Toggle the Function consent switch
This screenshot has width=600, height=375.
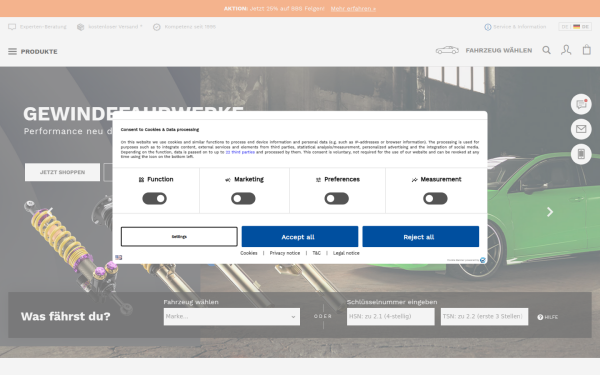point(155,198)
